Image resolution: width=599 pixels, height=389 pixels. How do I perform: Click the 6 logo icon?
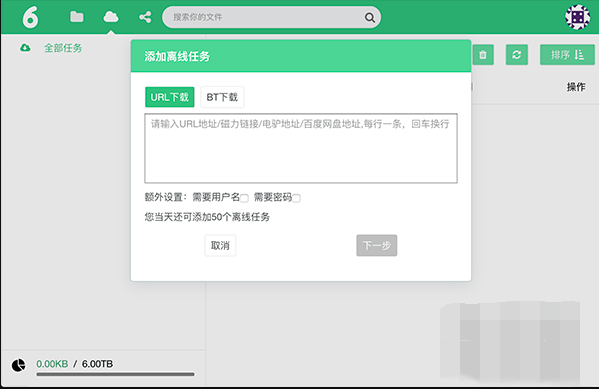31,17
